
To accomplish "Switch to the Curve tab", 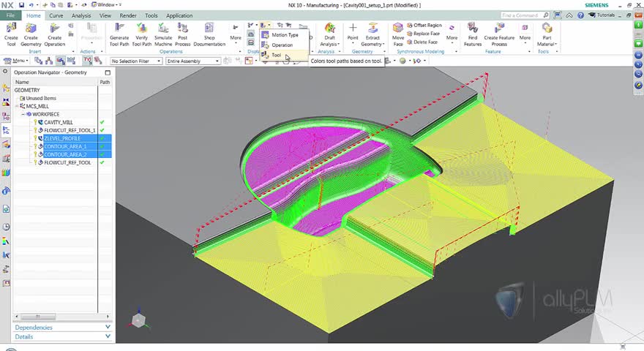I will (56, 15).
